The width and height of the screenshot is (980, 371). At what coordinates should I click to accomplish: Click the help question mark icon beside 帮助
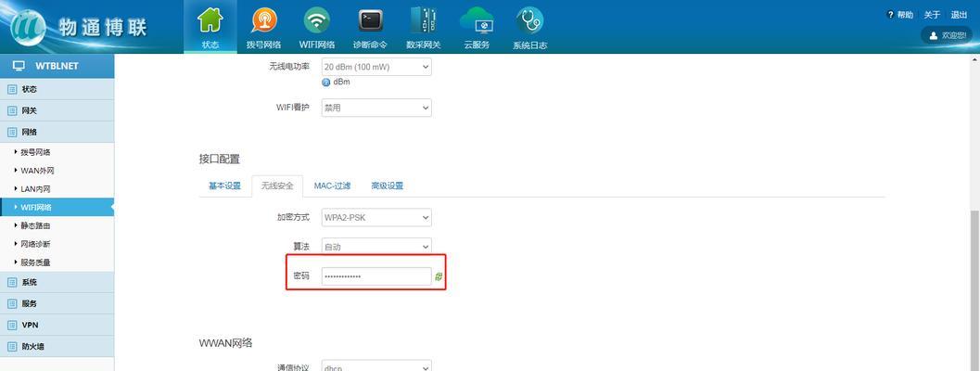[x=890, y=15]
